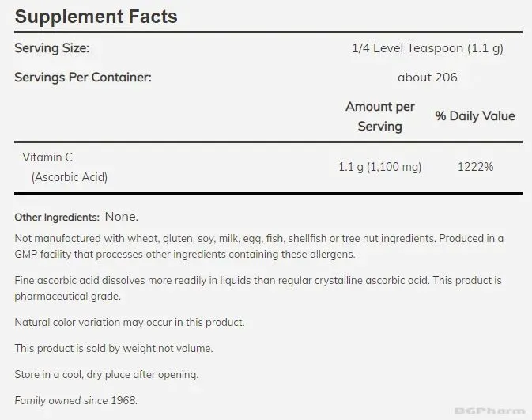Click the BGPharm watermark
This screenshot has height=420, width=532.
coord(489,411)
